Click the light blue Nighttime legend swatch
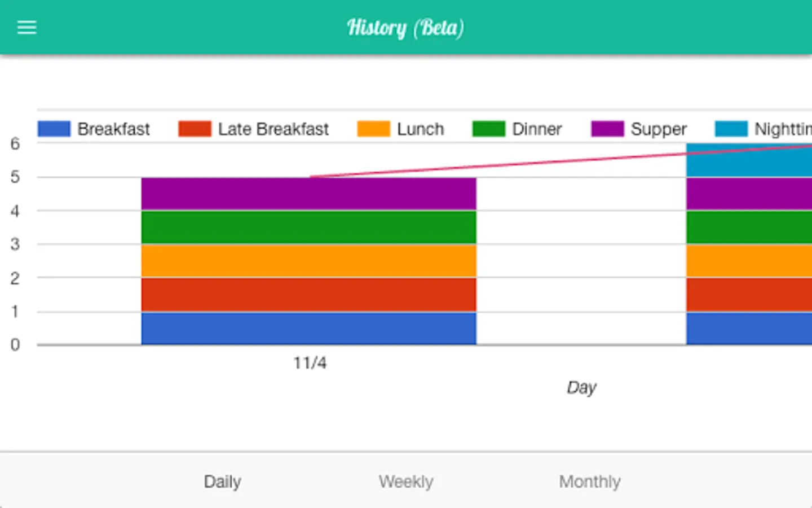 click(x=731, y=129)
